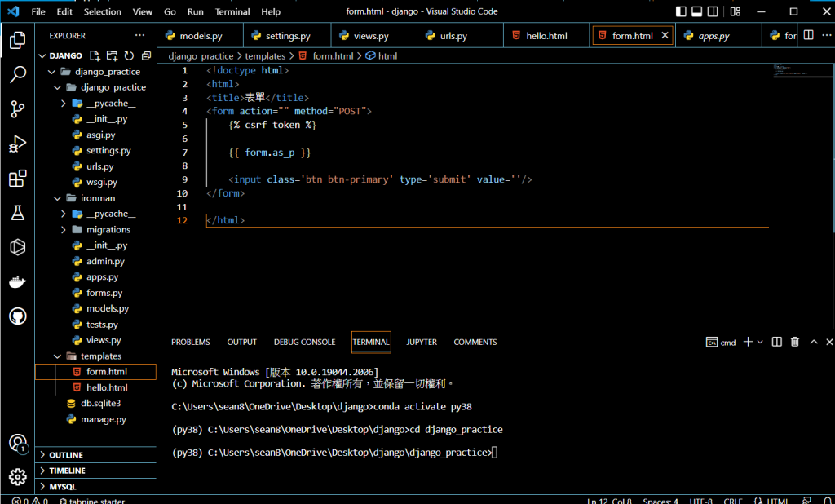
Task: Toggle the secondary side bar
Action: pos(713,11)
